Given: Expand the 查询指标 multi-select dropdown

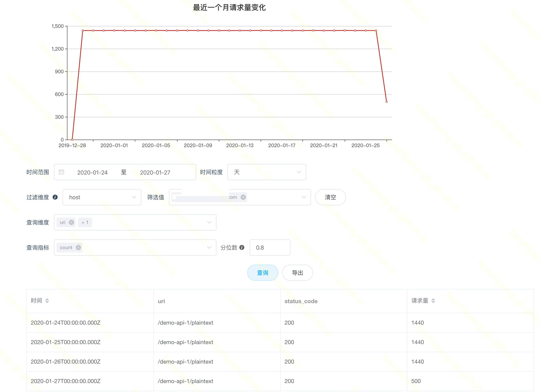Looking at the screenshot, I should (x=209, y=248).
